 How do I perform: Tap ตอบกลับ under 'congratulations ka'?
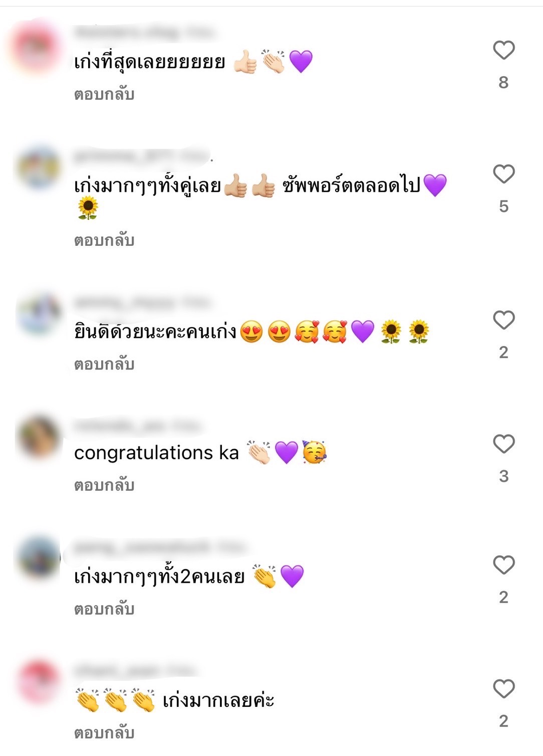click(x=104, y=485)
